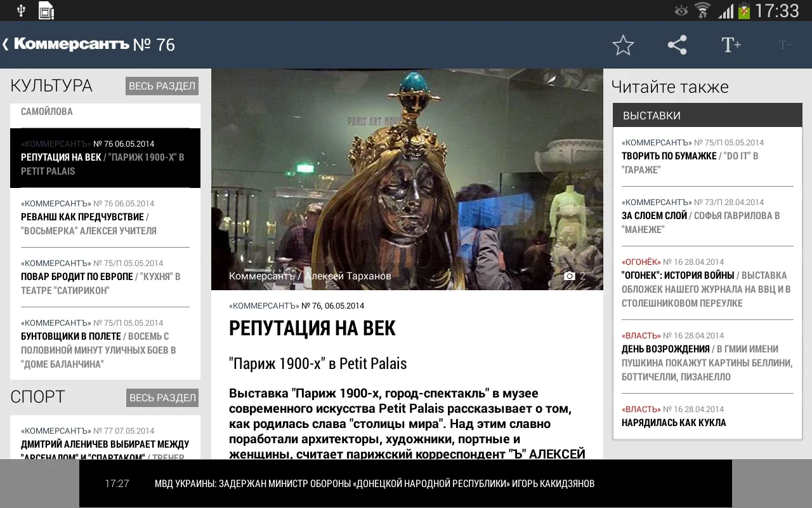
Task: Tap the cellular signal strength icon
Action: point(726,11)
